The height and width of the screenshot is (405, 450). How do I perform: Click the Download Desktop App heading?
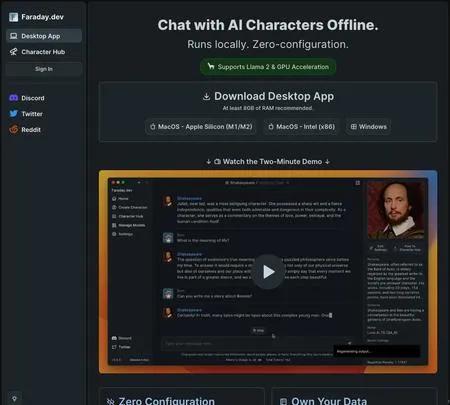click(274, 96)
